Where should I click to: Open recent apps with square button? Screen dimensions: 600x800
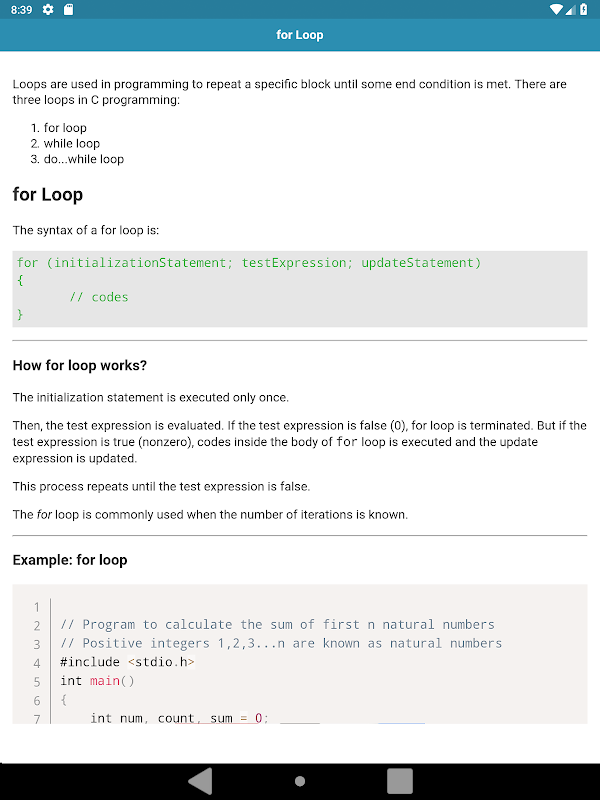tap(400, 780)
